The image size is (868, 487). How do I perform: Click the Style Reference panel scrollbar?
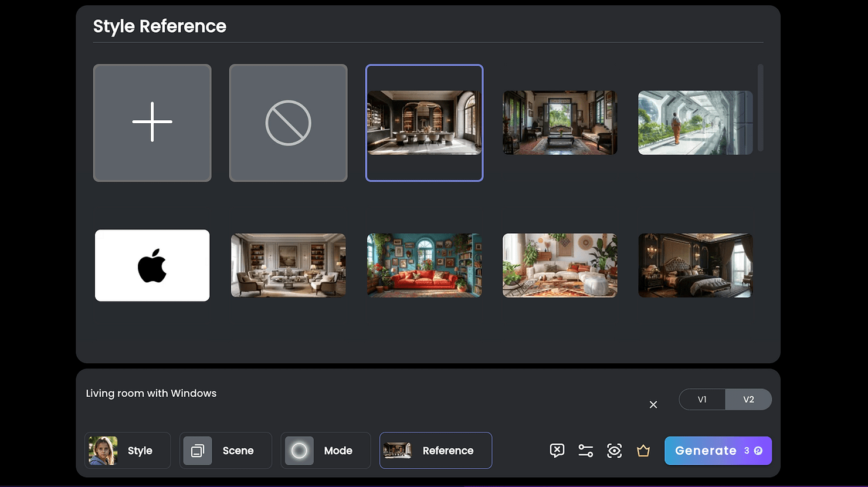(x=761, y=107)
